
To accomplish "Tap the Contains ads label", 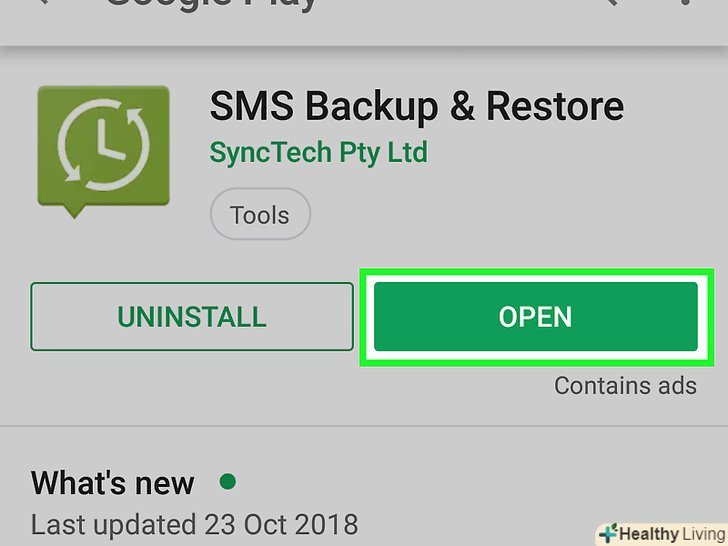I will [x=625, y=385].
